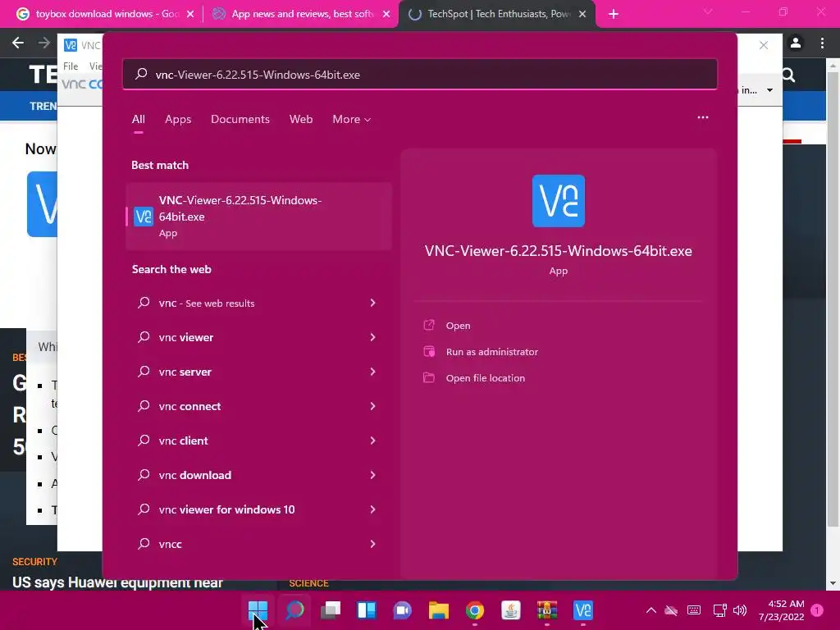Viewport: 840px width, 630px height.
Task: Expand arrow beside 'vnc viewer' suggestion
Action: pyautogui.click(x=373, y=337)
